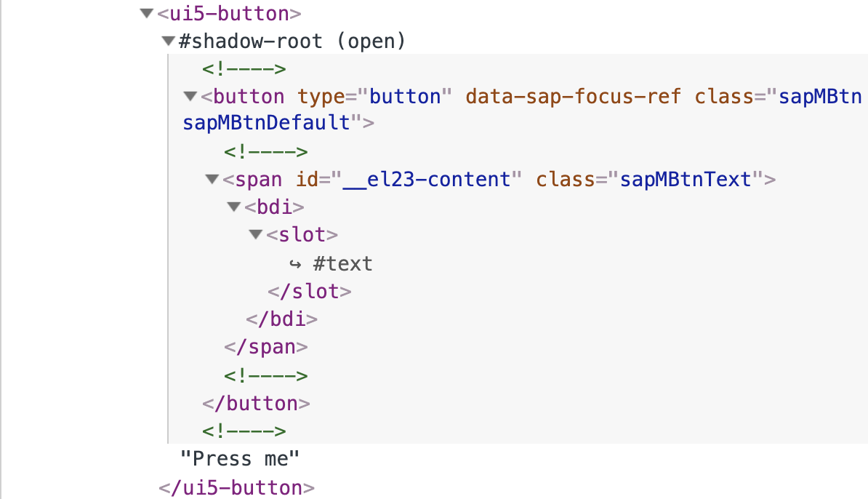Select the "#shadow-root (open)" label
Screen dimensions: 868x499
[292, 41]
